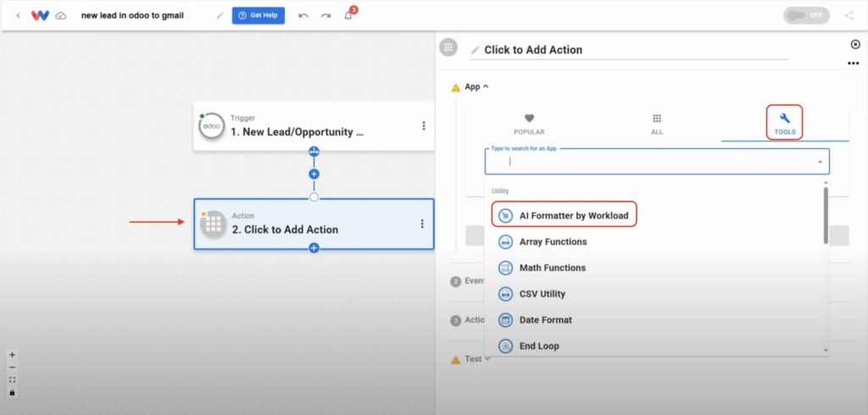Click the Utility group header label
Screen dimensions: 868x415
tap(500, 191)
